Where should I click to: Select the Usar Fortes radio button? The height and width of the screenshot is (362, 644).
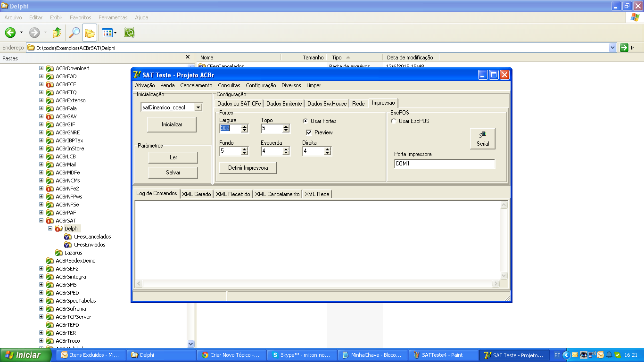(x=305, y=121)
